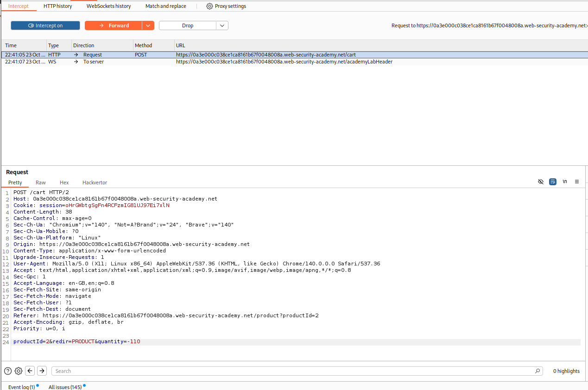Switch to the HTTP history tab

tap(58, 6)
